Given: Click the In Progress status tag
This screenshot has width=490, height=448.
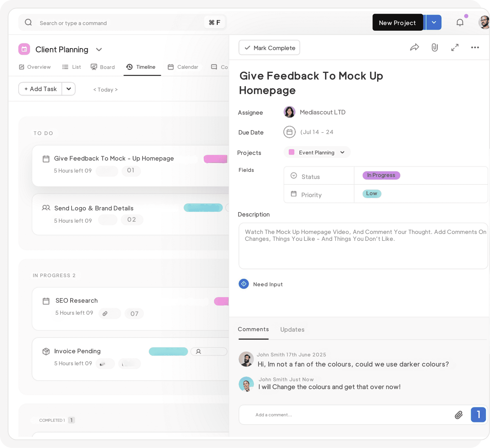Looking at the screenshot, I should (x=381, y=175).
